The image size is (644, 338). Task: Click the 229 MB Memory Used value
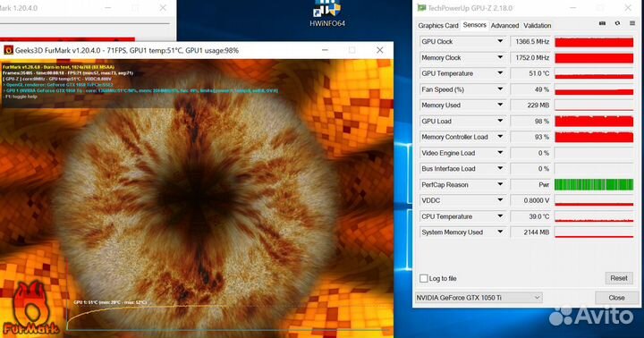point(531,106)
